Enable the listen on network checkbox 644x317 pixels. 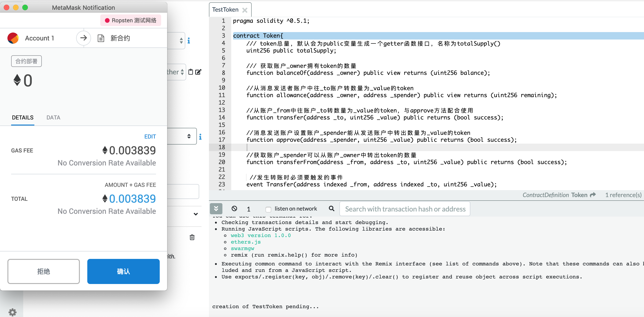pyautogui.click(x=268, y=209)
